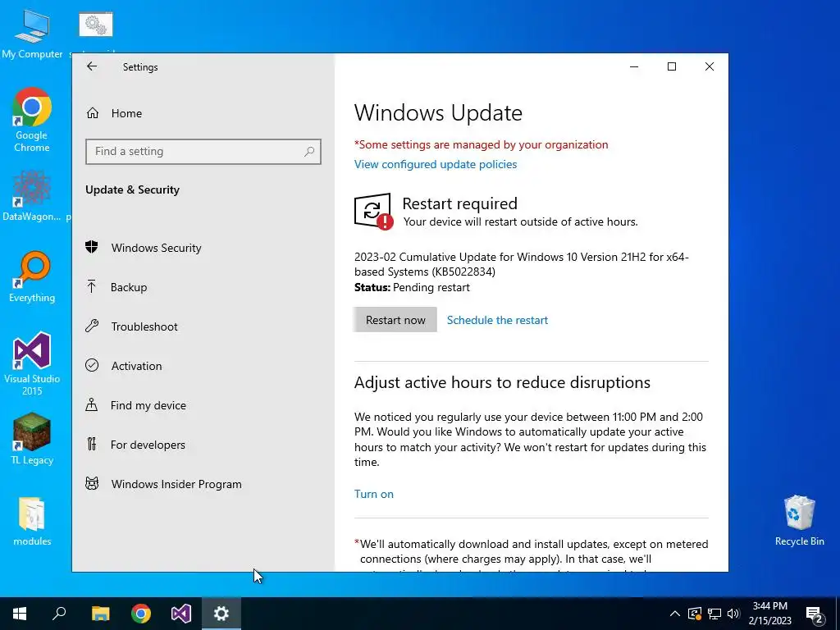The width and height of the screenshot is (840, 630).
Task: Maximize the Settings window
Action: [672, 66]
